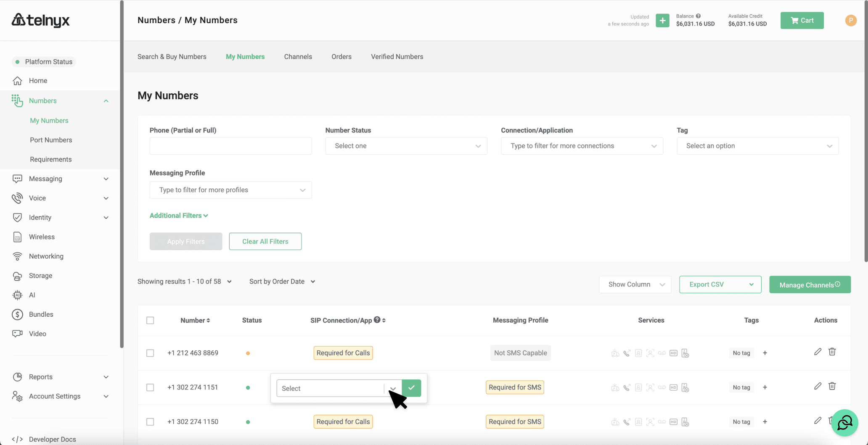Click Required for SMS badge for 302 274 1151
868x445 pixels.
(x=515, y=387)
